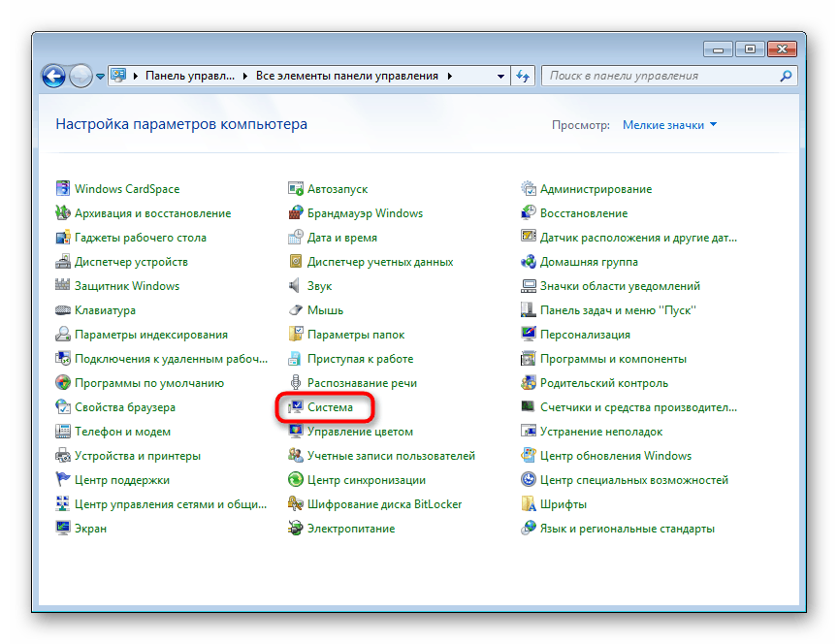838x644 pixels.
Task: Expand the arrow after Панель управл... breadcrumb
Action: point(244,76)
